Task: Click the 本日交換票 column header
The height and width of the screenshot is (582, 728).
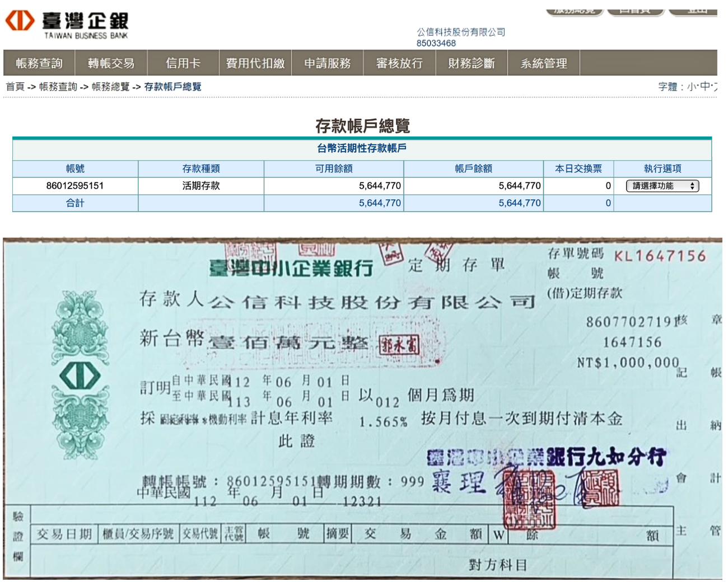Action: pos(578,168)
